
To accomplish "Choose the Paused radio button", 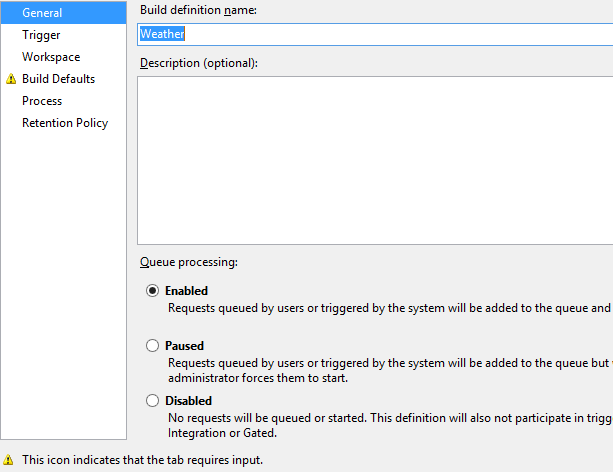I will coord(153,346).
